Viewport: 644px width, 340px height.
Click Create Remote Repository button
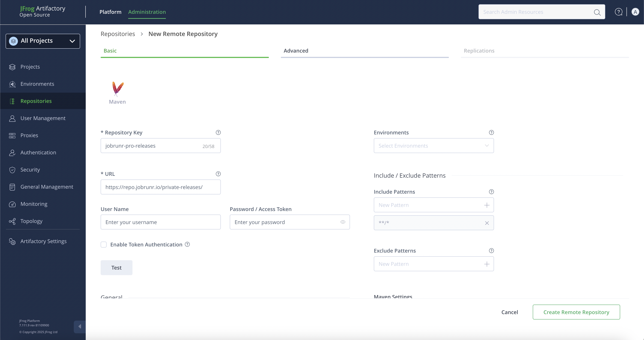point(576,312)
